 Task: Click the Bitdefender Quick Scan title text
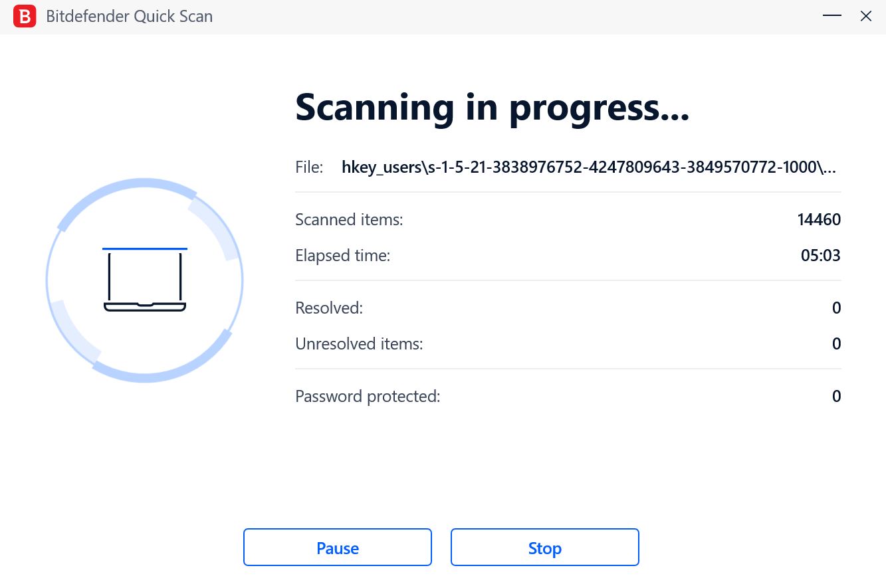point(130,17)
